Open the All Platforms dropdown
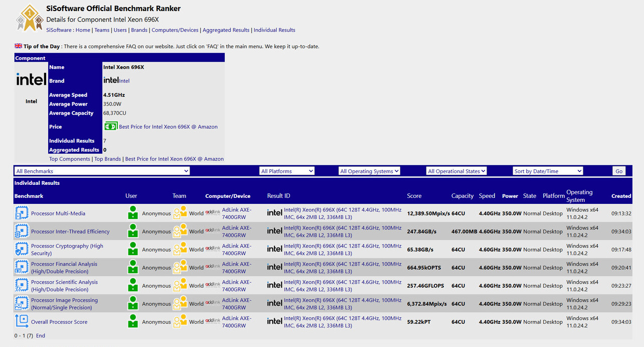Screen dimensions: 644x347 click(x=287, y=171)
